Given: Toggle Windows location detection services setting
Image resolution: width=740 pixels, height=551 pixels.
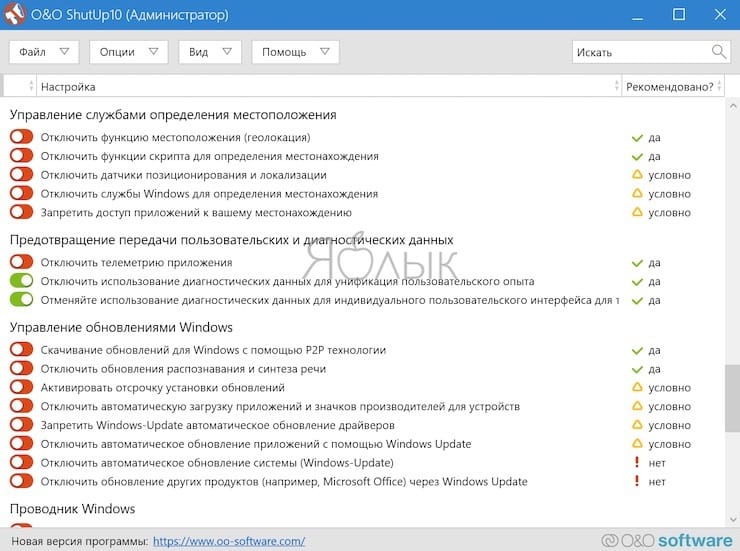Looking at the screenshot, I should (x=22, y=193).
